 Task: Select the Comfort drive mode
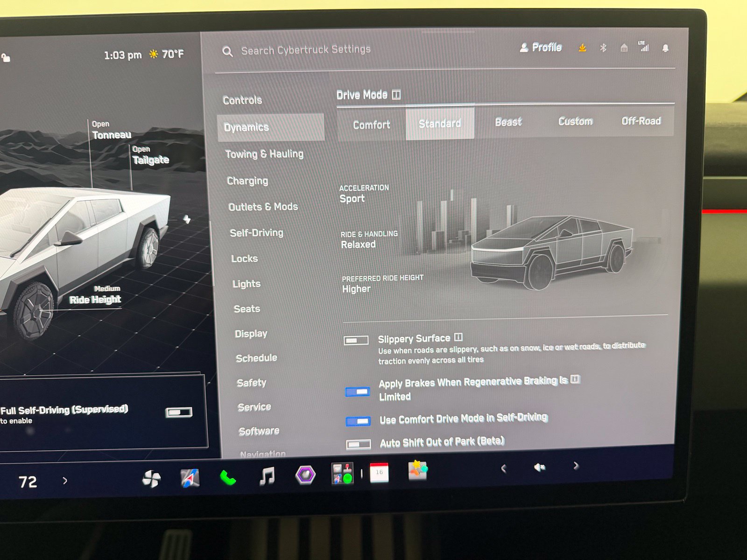(x=372, y=125)
